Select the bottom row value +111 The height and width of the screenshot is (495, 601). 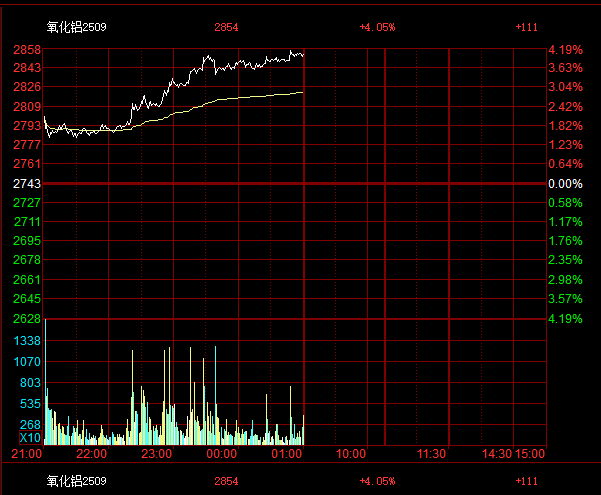point(527,481)
